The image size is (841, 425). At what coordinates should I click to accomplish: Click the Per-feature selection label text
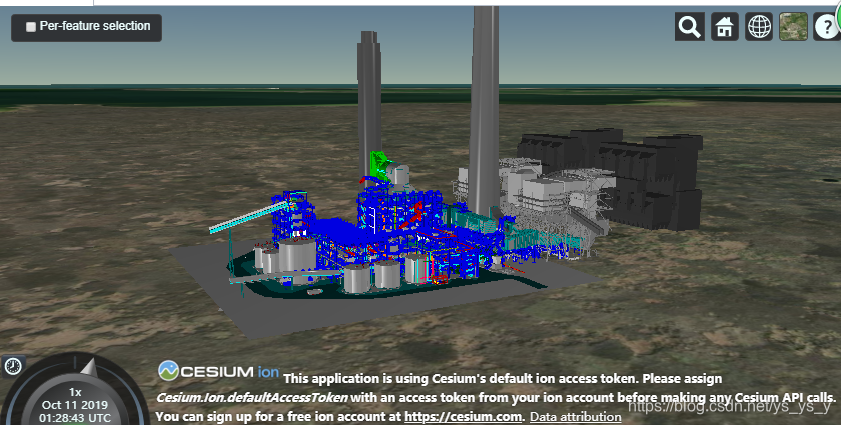coord(95,27)
